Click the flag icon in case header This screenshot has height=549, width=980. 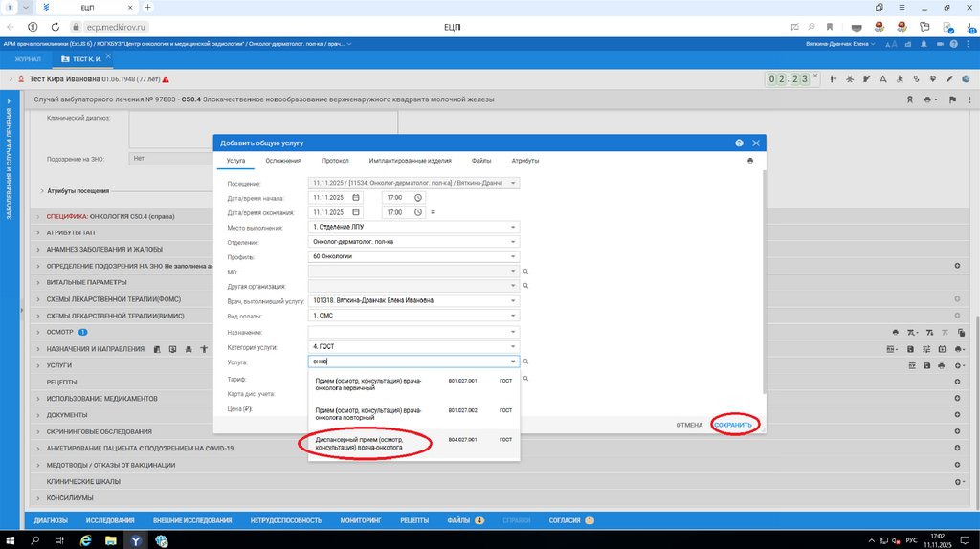[951, 99]
